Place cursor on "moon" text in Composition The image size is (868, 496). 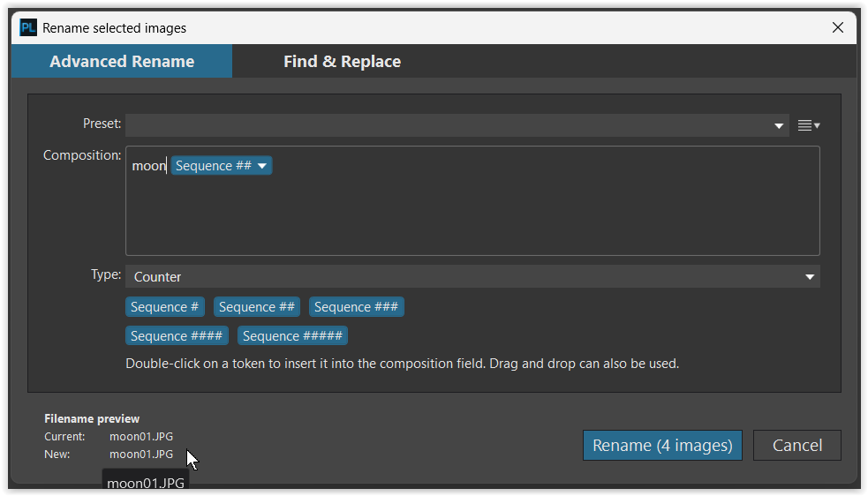coord(148,166)
